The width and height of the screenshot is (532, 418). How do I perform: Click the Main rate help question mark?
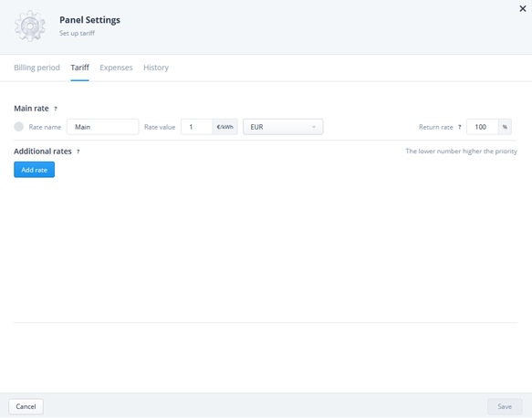(x=56, y=109)
